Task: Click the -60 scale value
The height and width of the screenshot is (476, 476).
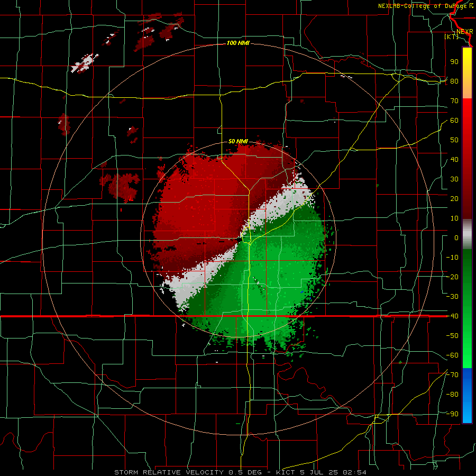Action: click(x=452, y=355)
